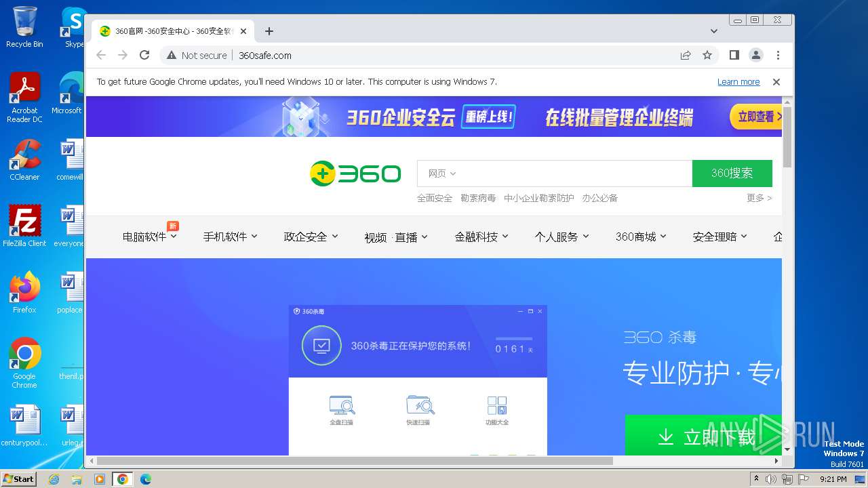Click the 更多 > link
Screen dimensions: 868x488
(759, 199)
